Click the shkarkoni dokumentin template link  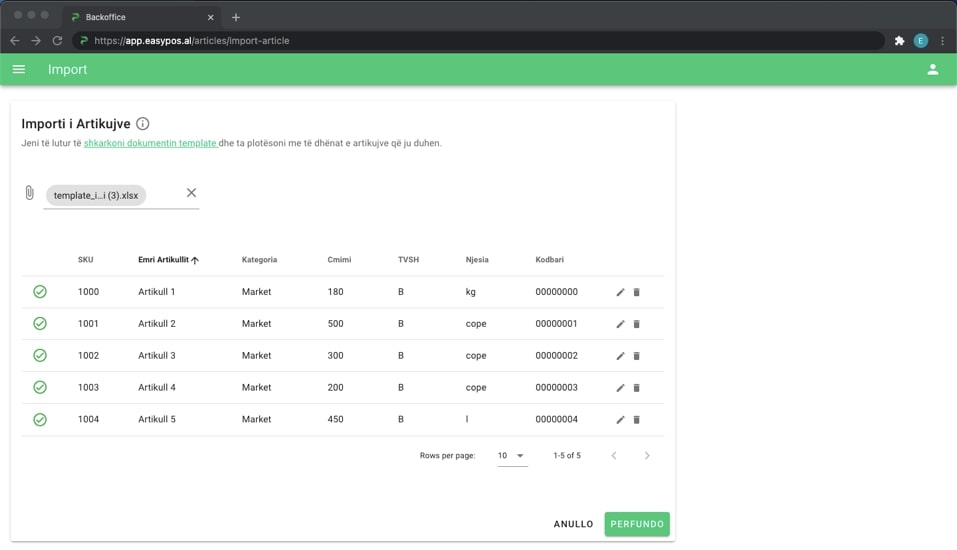(x=150, y=143)
